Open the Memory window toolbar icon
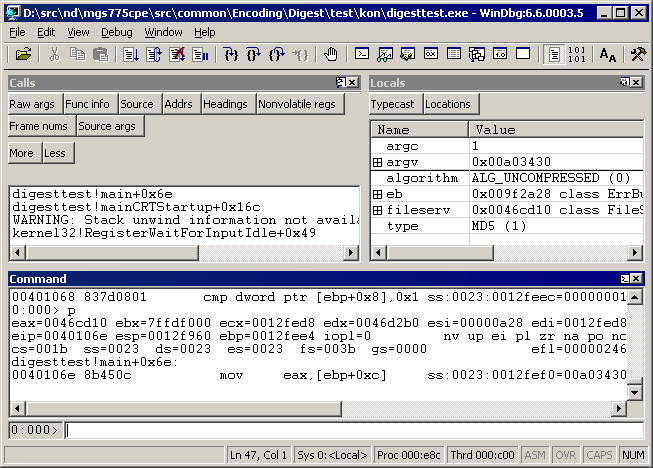Viewport: 653px width, 468px height. click(x=454, y=54)
